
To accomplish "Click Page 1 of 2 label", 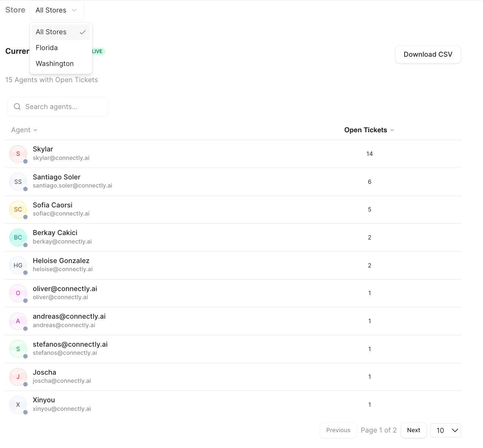I will 379,430.
